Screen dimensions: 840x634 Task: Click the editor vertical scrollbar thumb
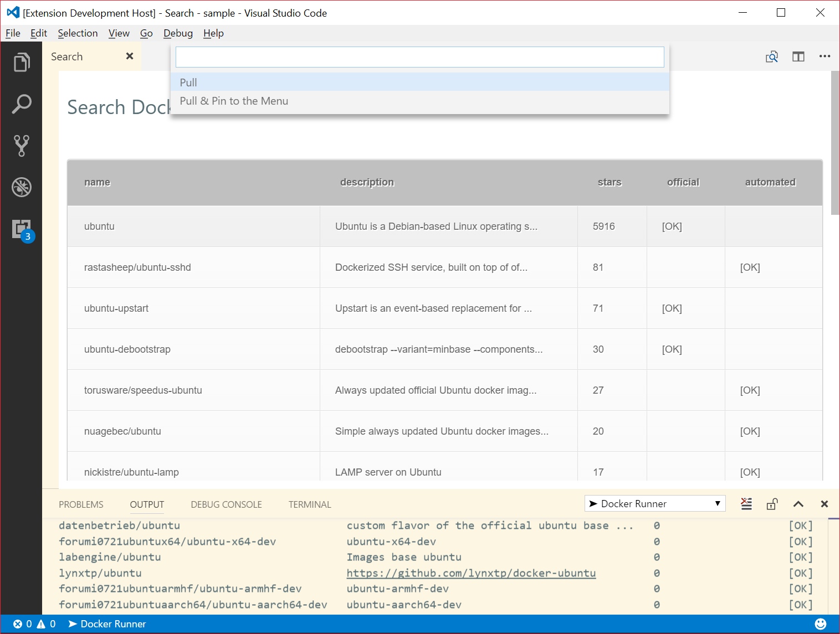pos(835,143)
